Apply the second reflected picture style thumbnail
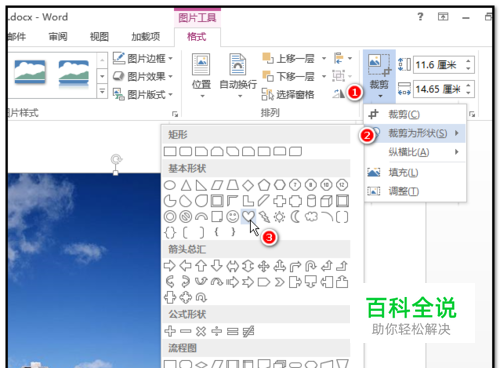 74,73
